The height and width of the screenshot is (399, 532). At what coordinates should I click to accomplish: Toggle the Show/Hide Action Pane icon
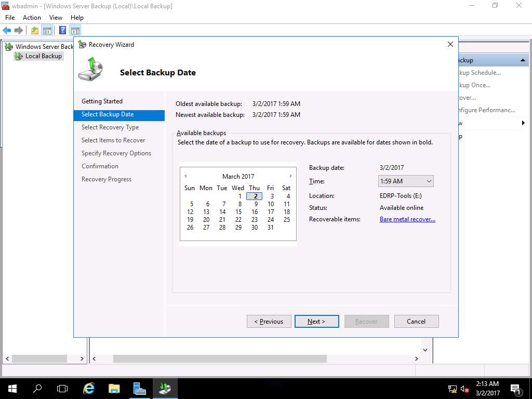pyautogui.click(x=75, y=30)
